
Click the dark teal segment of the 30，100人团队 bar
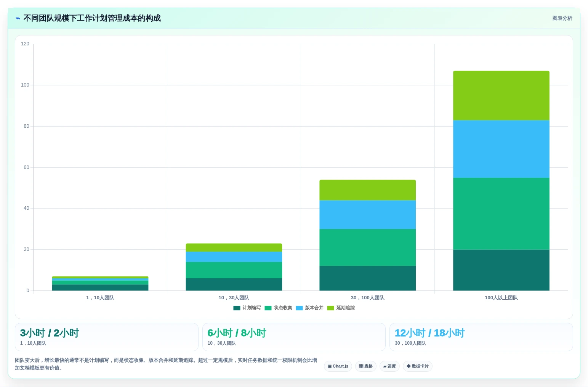click(x=367, y=278)
